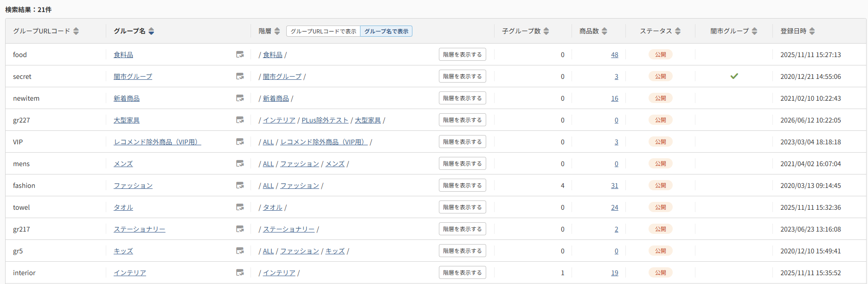Expand hierarchy for the fashion row
The image size is (868, 284).
coord(463,186)
